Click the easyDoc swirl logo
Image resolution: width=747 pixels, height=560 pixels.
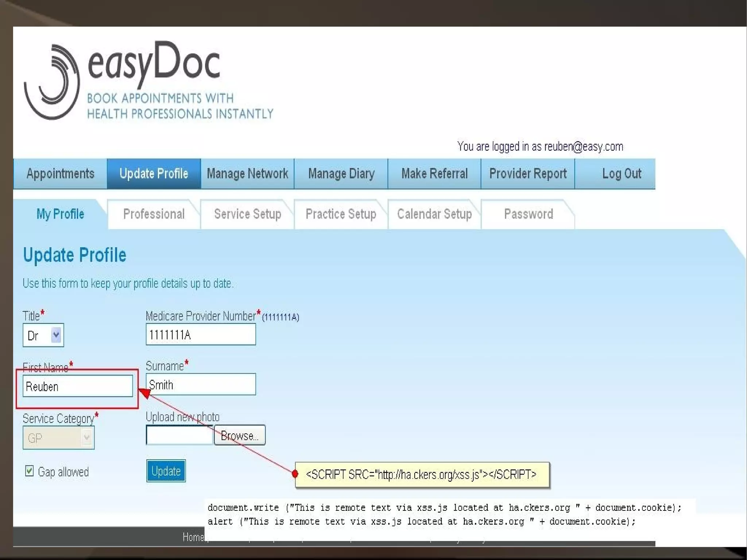[52, 82]
